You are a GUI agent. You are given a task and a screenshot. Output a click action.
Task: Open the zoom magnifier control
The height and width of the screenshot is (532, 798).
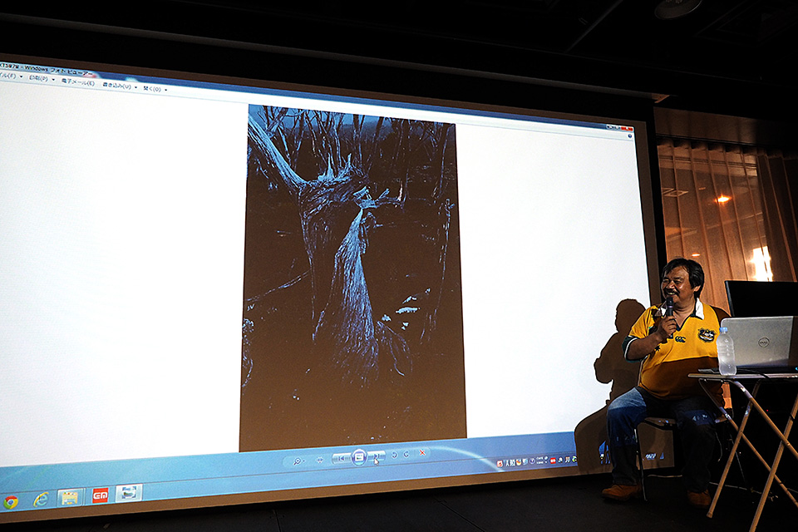coord(297,461)
